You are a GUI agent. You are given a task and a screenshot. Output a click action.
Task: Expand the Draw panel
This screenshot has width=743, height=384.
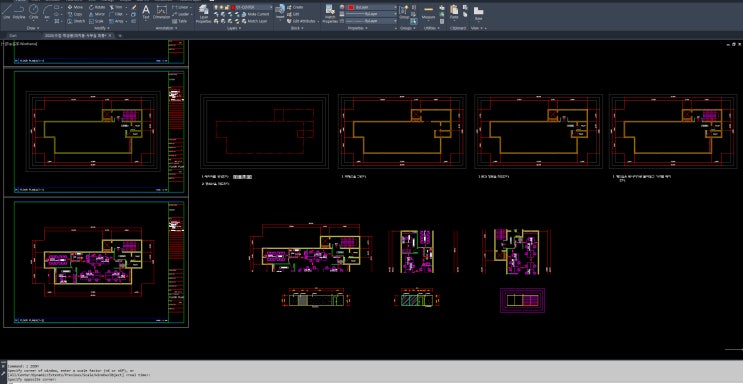point(33,28)
